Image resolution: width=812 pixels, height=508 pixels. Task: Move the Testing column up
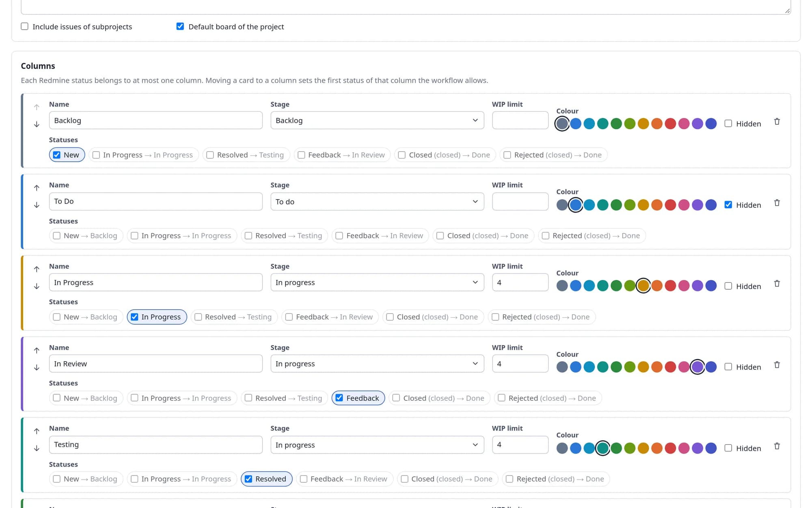click(37, 431)
